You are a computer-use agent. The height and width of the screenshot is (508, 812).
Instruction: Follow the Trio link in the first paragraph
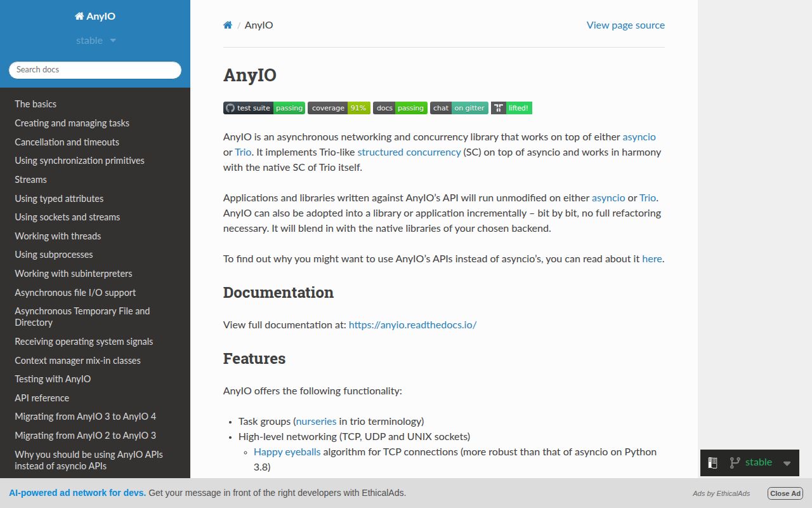click(x=243, y=152)
